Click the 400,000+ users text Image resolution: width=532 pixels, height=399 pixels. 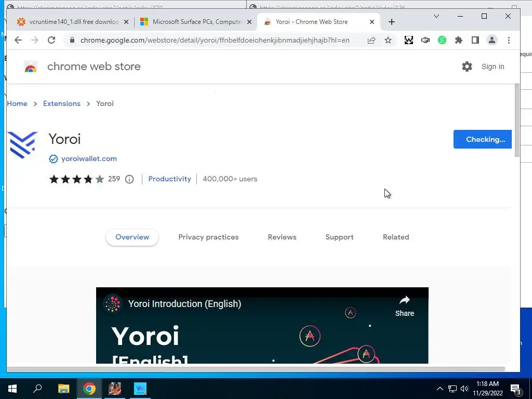point(230,179)
